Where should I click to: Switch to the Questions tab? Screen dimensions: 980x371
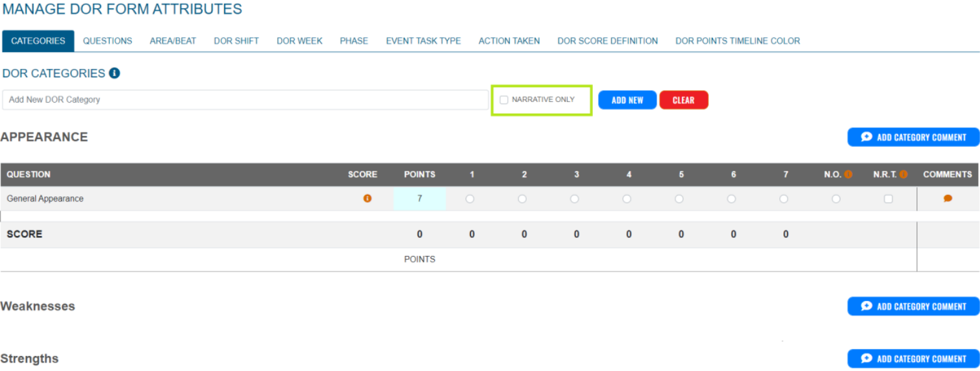[x=107, y=41]
